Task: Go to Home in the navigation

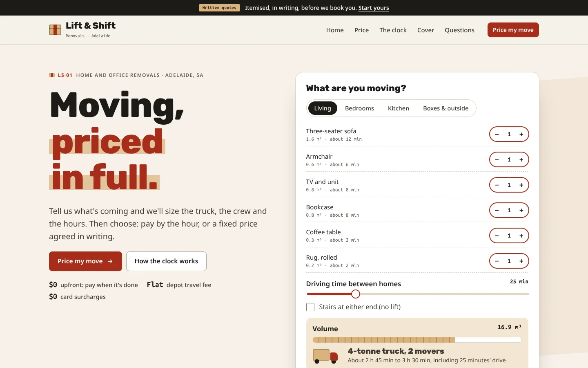Action: click(x=335, y=30)
